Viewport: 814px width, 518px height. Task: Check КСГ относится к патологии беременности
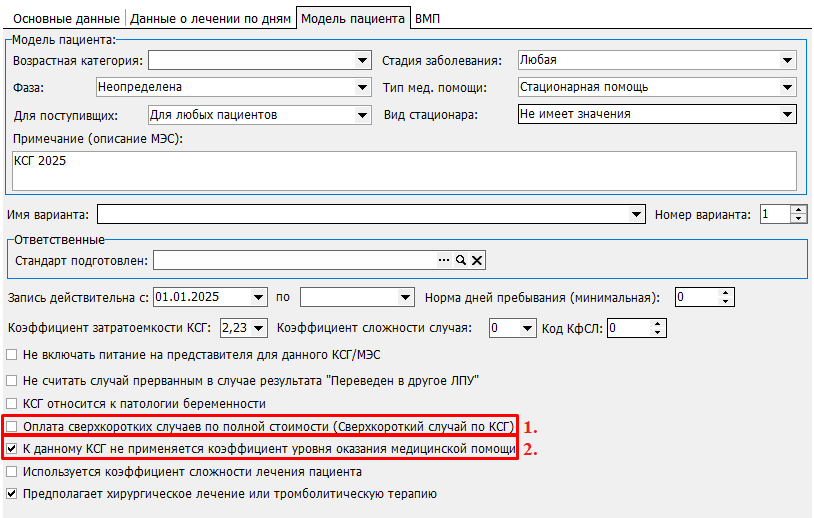coord(12,403)
